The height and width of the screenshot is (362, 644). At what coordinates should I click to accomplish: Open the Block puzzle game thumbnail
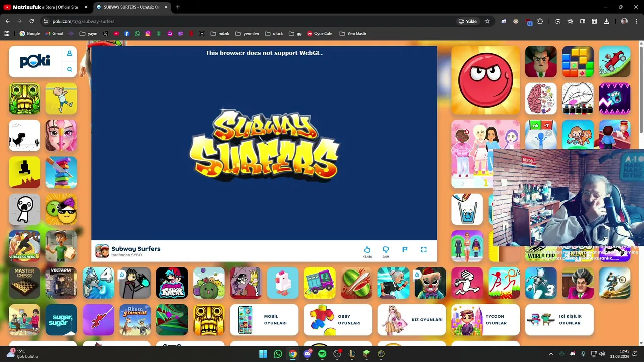click(x=578, y=62)
